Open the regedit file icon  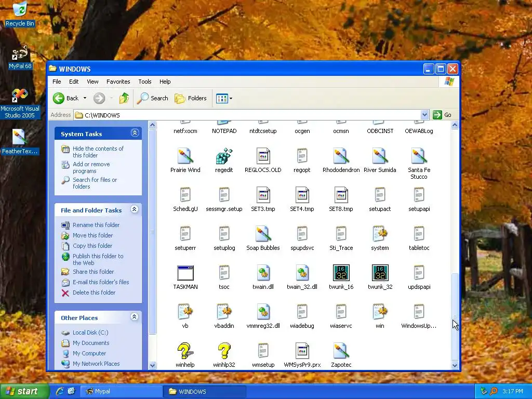[x=224, y=156]
